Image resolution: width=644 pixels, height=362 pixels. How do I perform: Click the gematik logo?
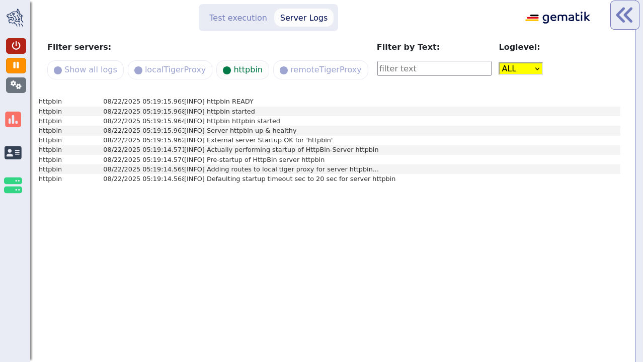[557, 18]
